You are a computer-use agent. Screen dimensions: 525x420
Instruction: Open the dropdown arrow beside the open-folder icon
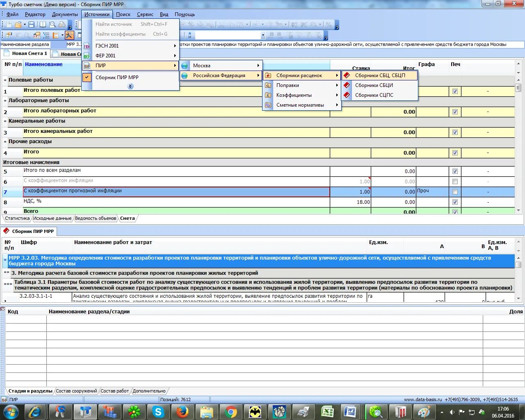pyautogui.click(x=24, y=25)
